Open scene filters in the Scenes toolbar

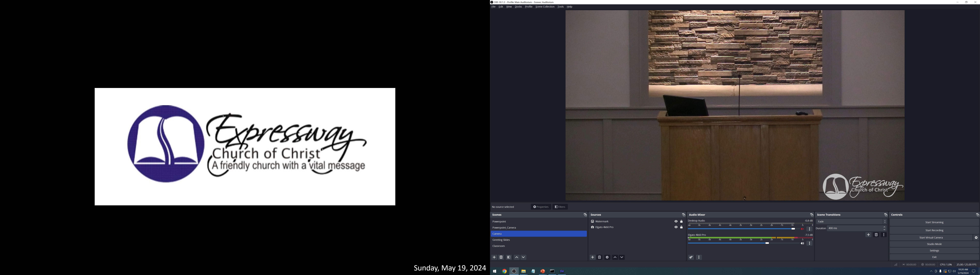point(509,257)
